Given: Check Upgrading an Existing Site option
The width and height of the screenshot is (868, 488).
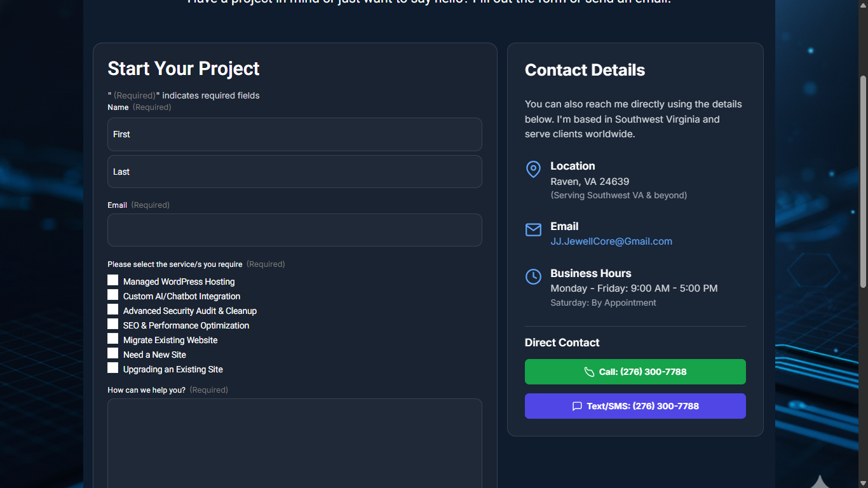Looking at the screenshot, I should 113,368.
